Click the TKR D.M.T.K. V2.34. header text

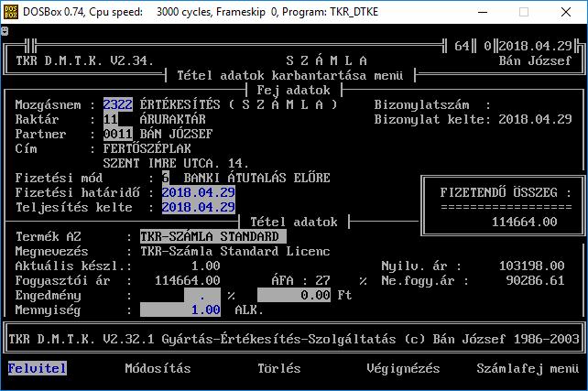coord(85,60)
